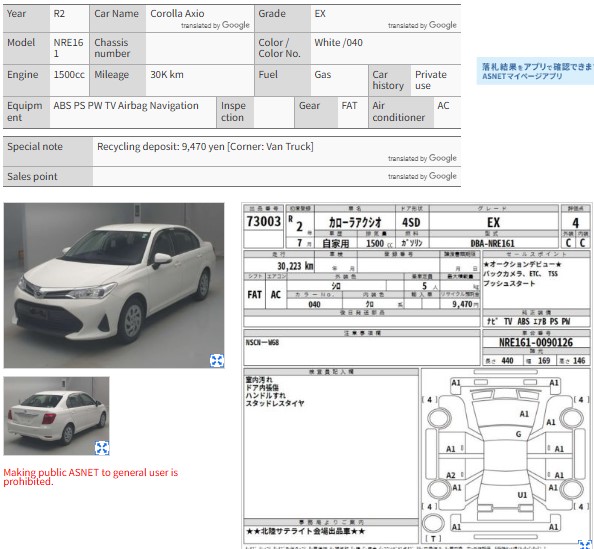Click the overall score '4' on the sheet

coord(575,223)
